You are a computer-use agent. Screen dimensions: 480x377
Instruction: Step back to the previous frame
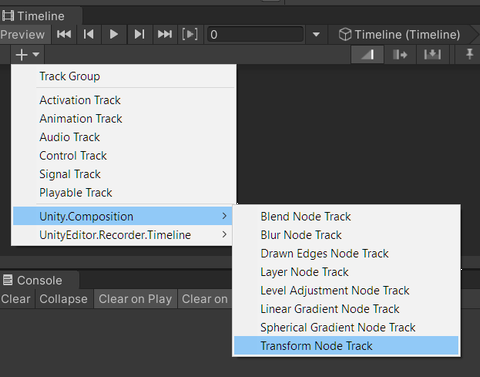tap(89, 34)
